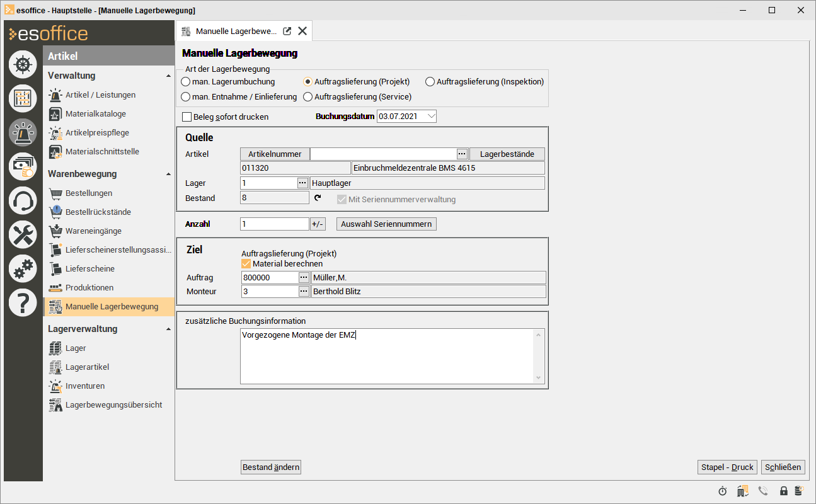Refresh the Bestand value with reload icon

pyautogui.click(x=318, y=198)
